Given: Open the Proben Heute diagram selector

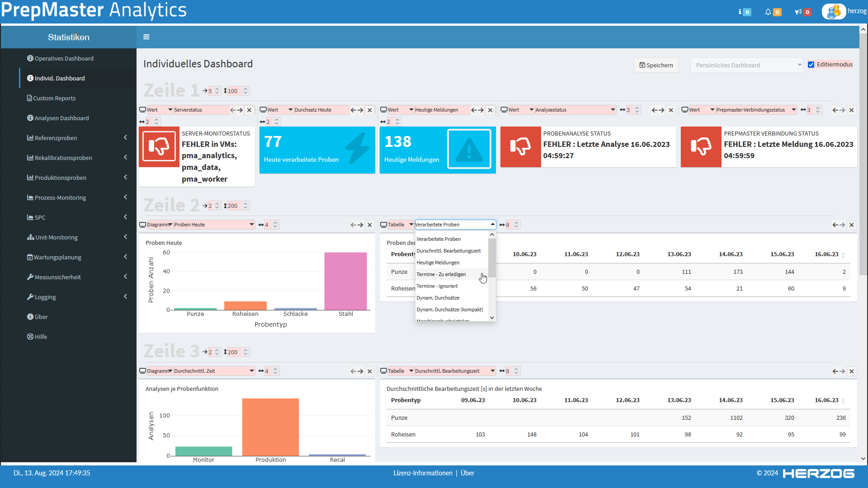Looking at the screenshot, I should 214,225.
